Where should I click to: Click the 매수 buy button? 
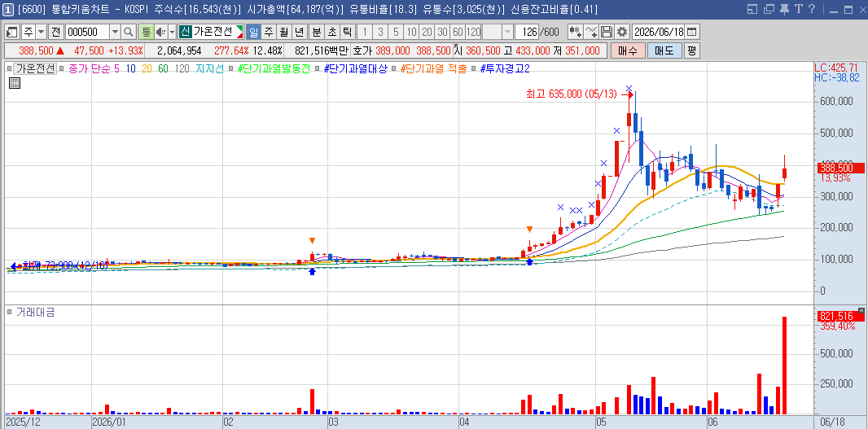628,50
